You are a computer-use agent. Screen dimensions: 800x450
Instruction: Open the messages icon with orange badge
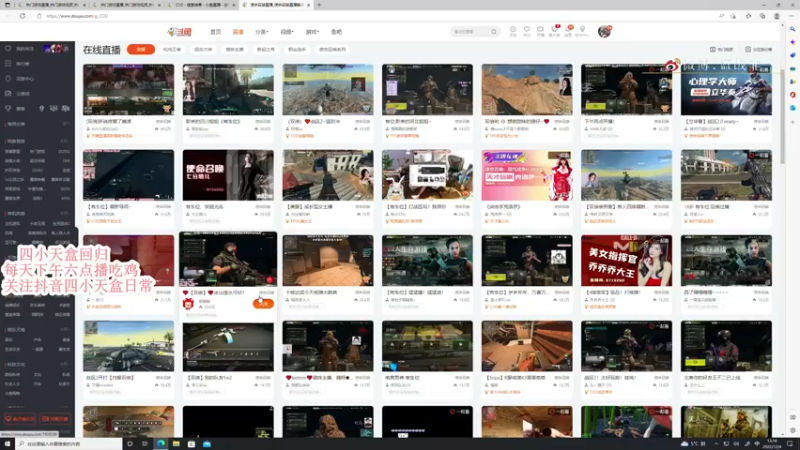(x=568, y=31)
